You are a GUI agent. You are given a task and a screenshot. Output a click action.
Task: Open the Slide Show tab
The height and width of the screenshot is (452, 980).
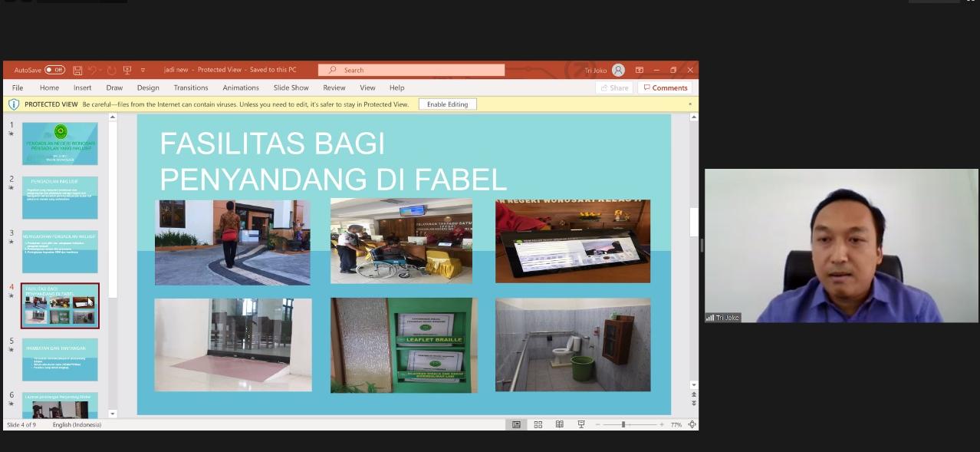click(x=291, y=87)
